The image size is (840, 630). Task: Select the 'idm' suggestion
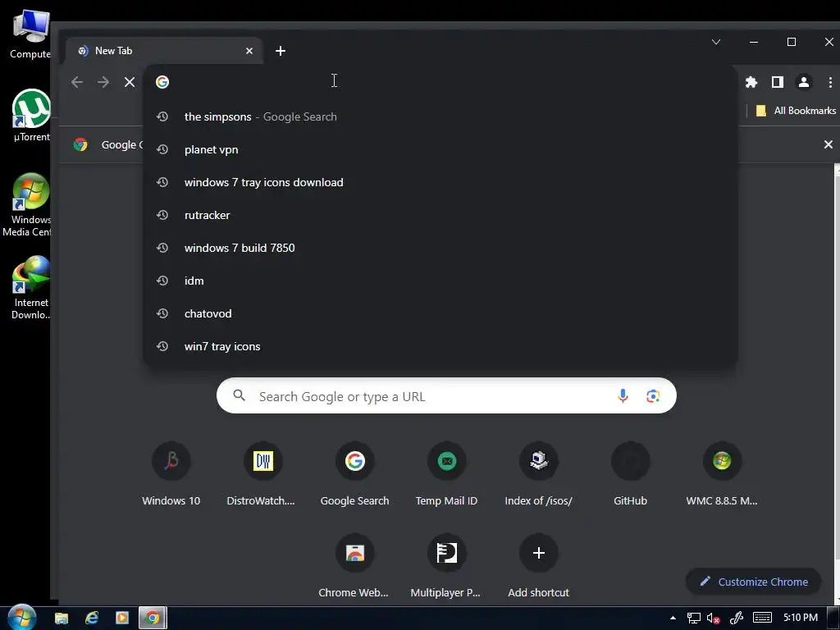pos(441,281)
